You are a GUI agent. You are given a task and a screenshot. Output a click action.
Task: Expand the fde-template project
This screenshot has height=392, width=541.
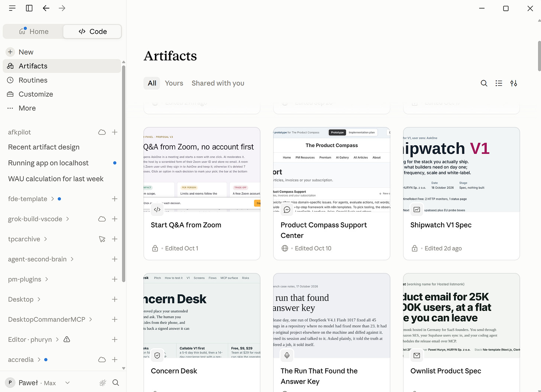[52, 199]
